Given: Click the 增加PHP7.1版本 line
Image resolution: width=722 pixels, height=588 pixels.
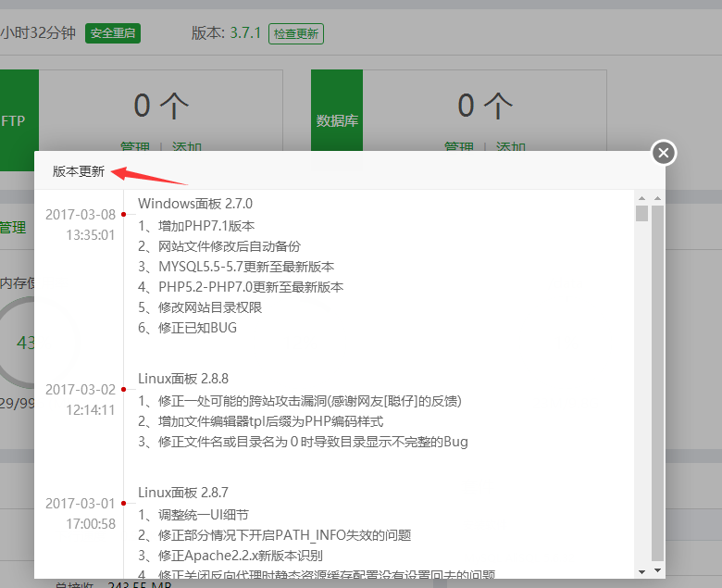Looking at the screenshot, I should pos(196,226).
